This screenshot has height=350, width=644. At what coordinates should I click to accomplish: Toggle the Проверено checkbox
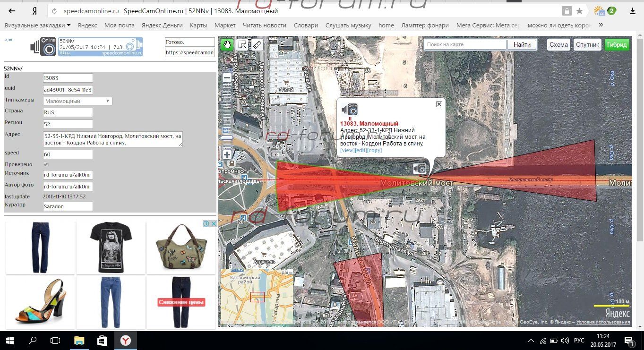pyautogui.click(x=46, y=164)
